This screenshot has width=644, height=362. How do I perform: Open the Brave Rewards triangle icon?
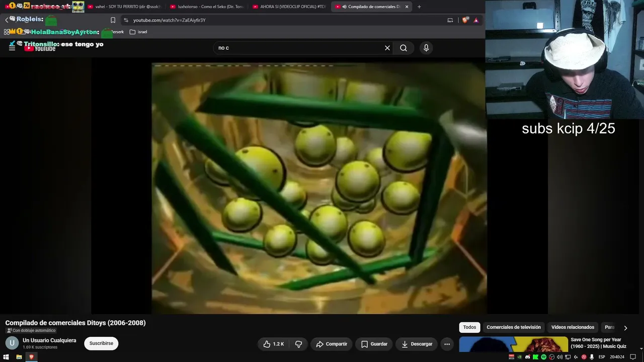click(476, 20)
